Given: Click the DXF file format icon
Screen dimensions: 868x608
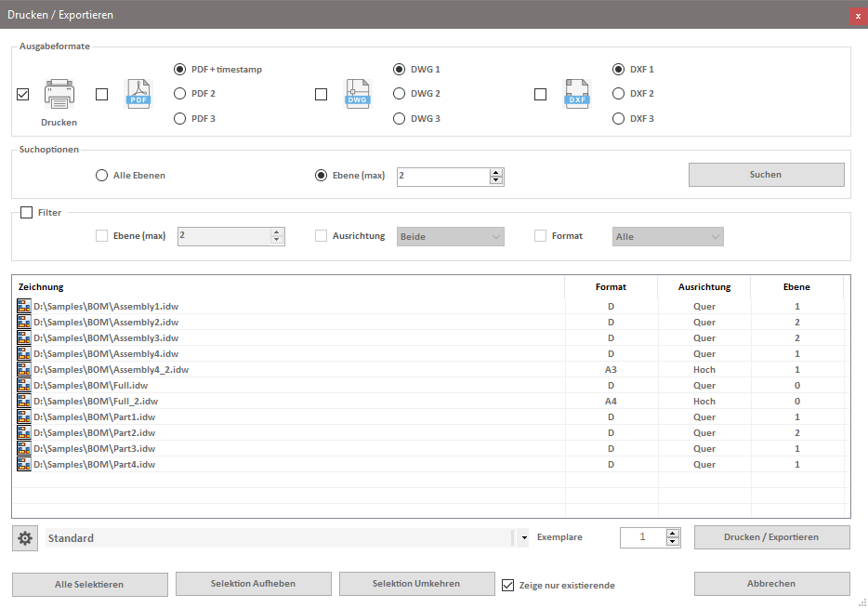Looking at the screenshot, I should 577,94.
